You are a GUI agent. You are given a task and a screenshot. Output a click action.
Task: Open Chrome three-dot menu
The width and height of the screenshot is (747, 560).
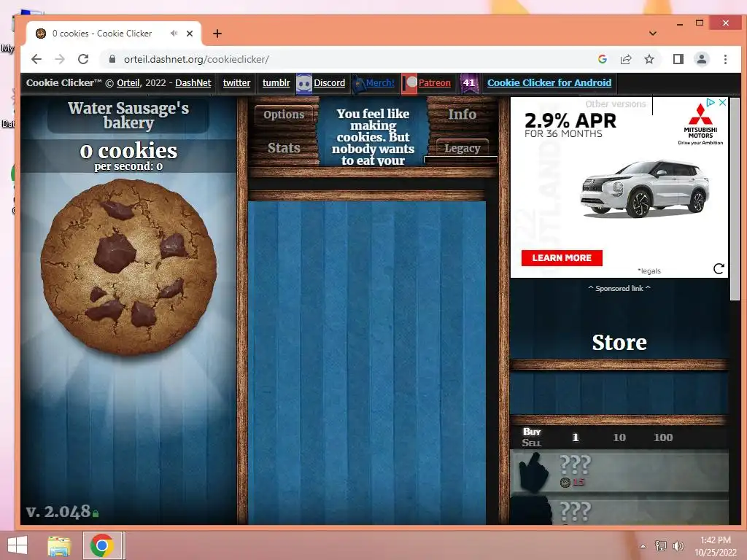pos(725,59)
